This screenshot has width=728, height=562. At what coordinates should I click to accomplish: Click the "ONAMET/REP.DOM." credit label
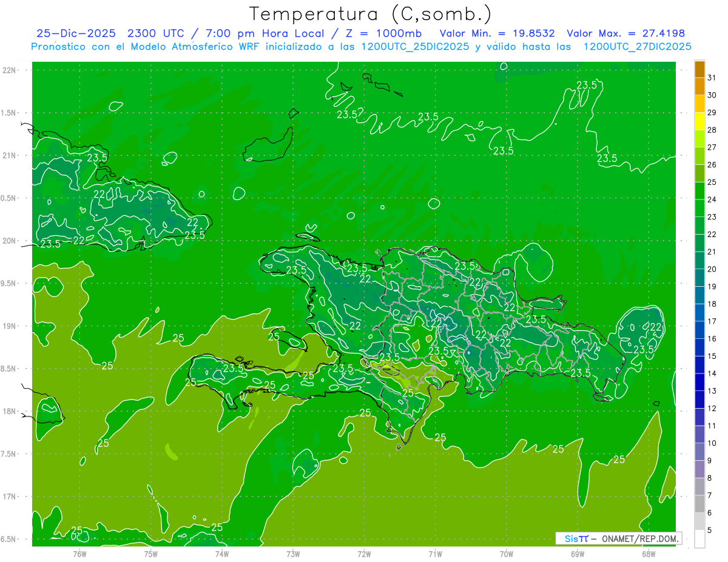639,538
